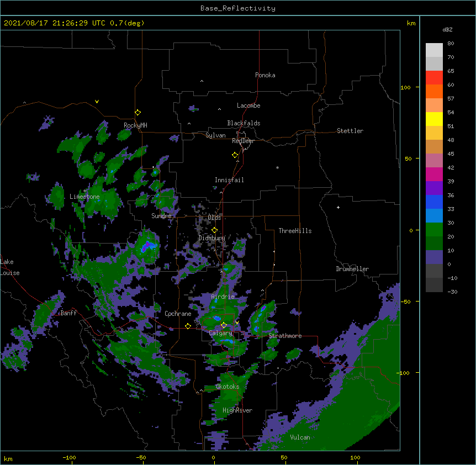Click the yellow diamond marker beside RockyMH
Screen dimensions: 476x465
(x=137, y=113)
